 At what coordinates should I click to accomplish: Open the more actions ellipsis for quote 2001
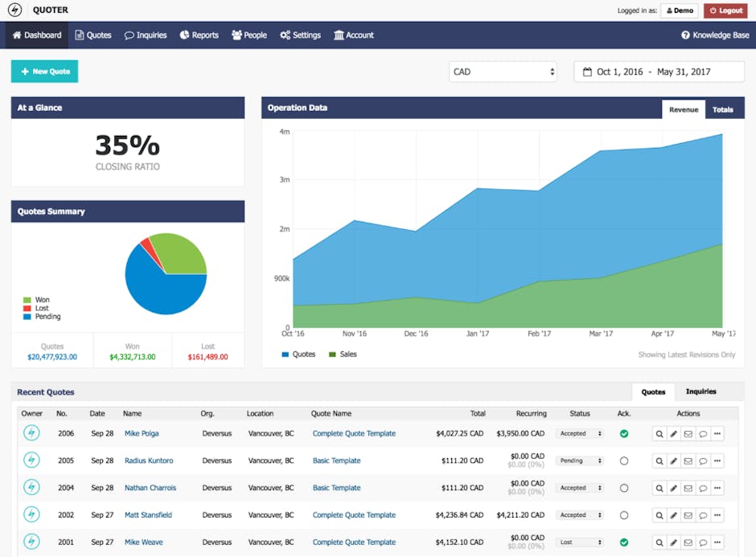[717, 543]
